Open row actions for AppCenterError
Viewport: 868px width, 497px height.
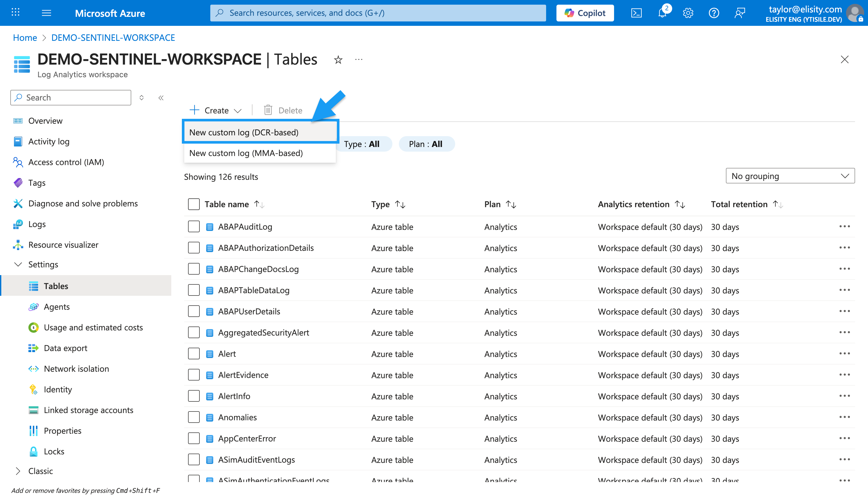pos(844,438)
